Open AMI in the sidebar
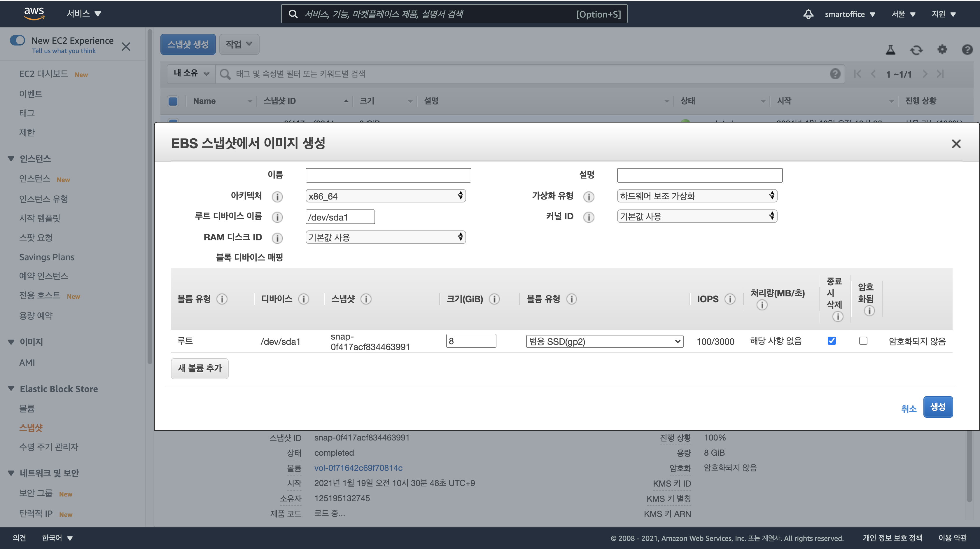The width and height of the screenshot is (980, 549). click(27, 363)
